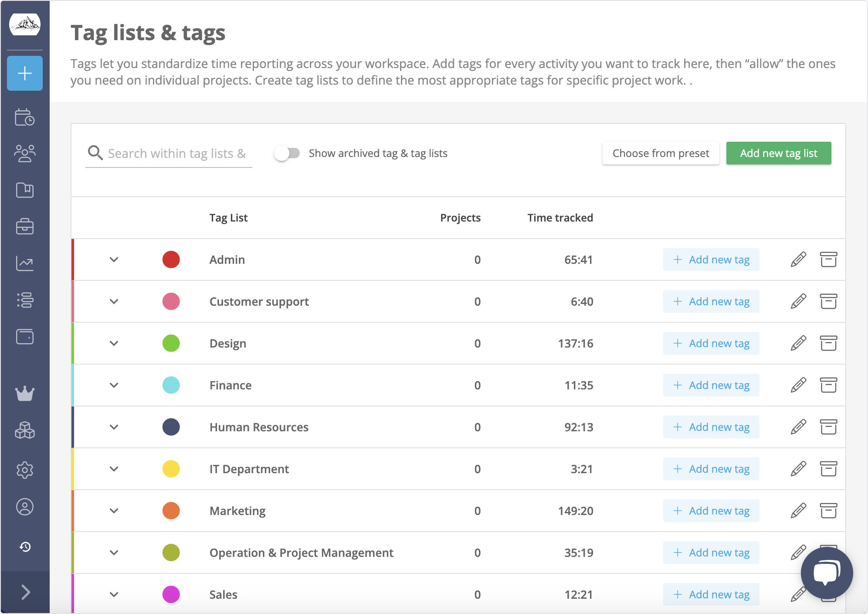
Task: Expand the Design tag list
Action: click(x=114, y=343)
